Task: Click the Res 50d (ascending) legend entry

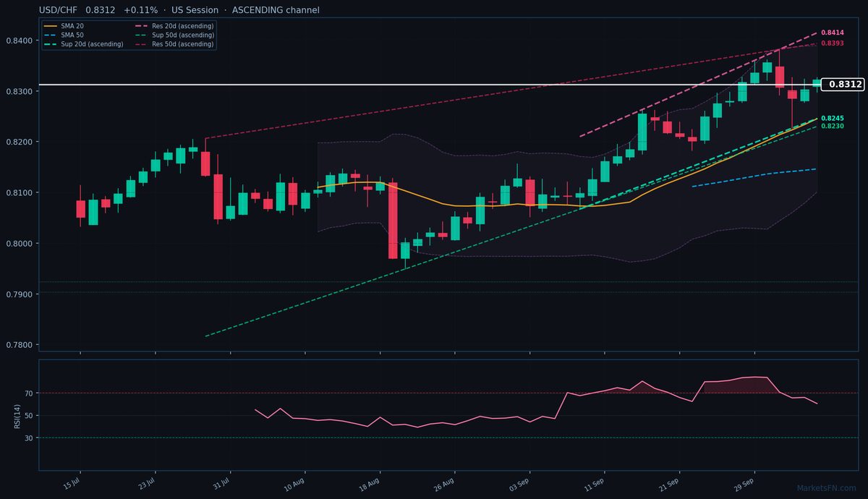Action: (x=174, y=44)
